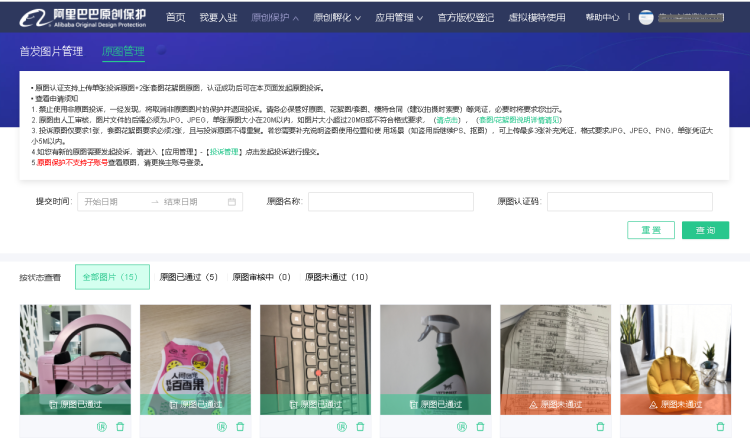Viewport: 750px width, 448px height.
Task: Delete the yellow chair image
Action: (720, 427)
